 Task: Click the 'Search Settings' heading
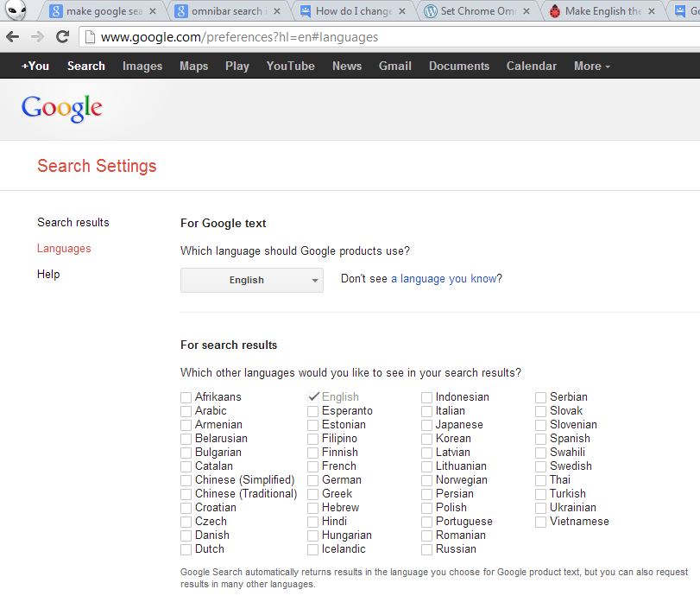coord(97,166)
